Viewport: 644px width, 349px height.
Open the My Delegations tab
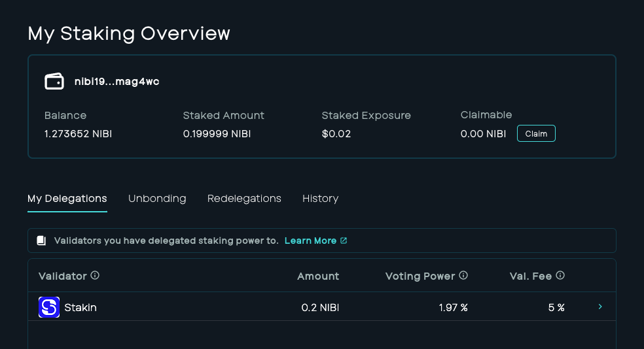click(67, 199)
